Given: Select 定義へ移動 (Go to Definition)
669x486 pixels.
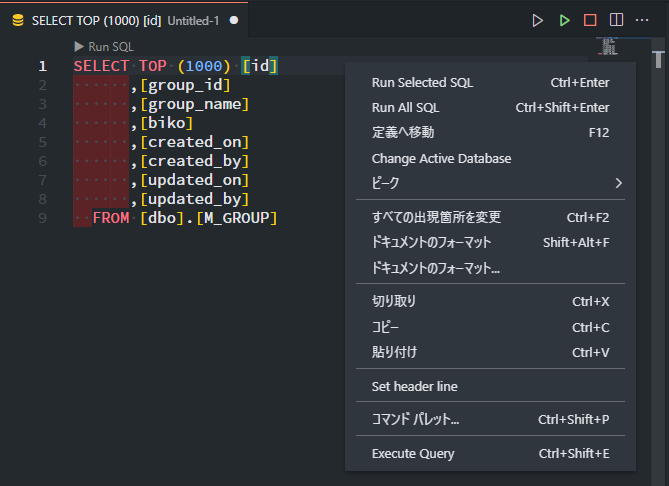Looking at the screenshot, I should coord(490,133).
